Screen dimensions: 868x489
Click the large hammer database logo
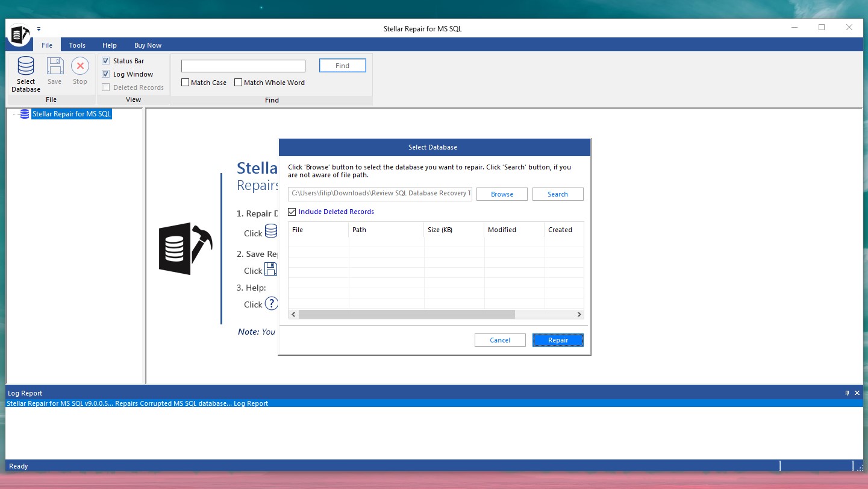185,248
